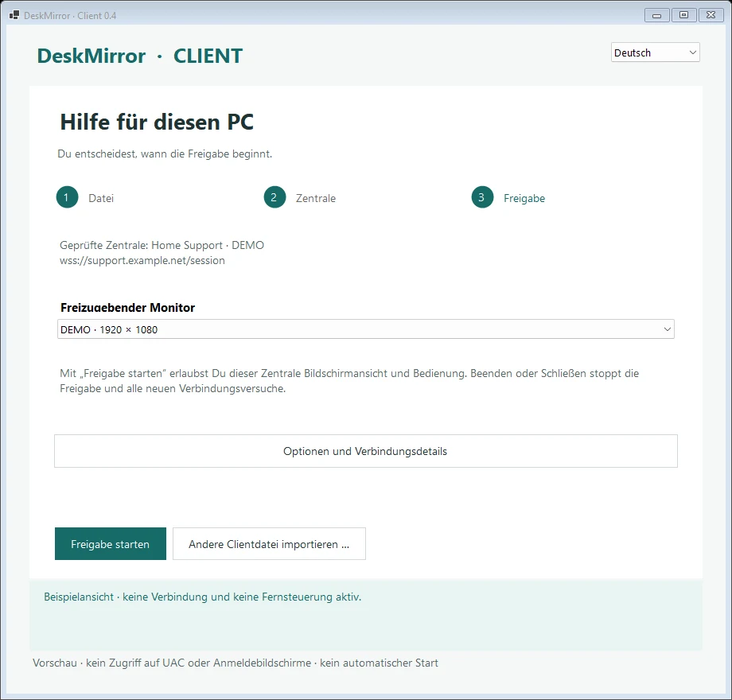
Task: Minimize the DeskMirror window
Action: pyautogui.click(x=657, y=15)
